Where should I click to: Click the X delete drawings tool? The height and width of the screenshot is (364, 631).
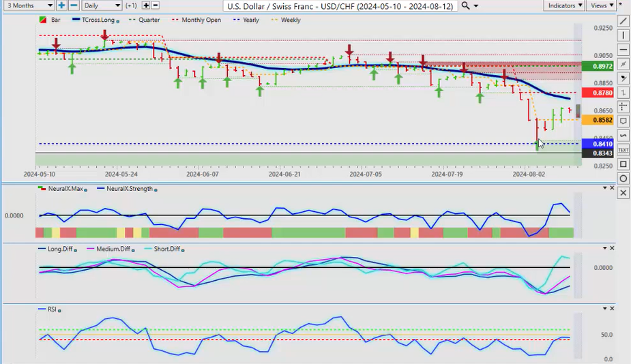click(623, 193)
